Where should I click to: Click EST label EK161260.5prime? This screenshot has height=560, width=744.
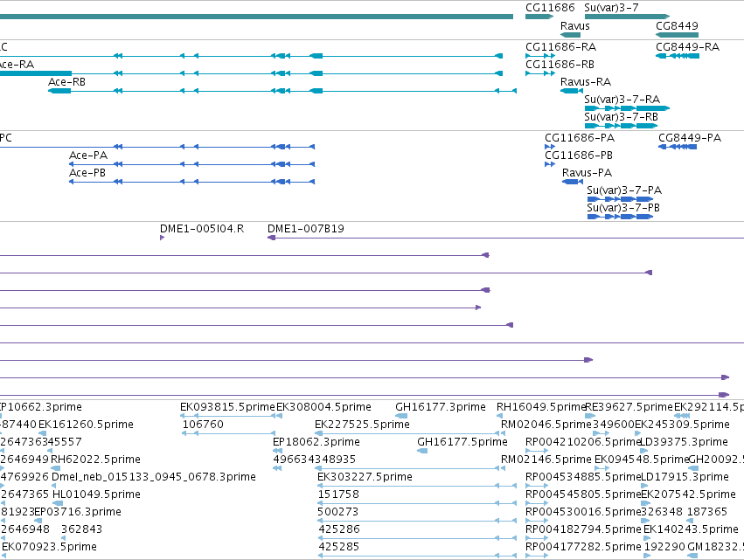86,425
